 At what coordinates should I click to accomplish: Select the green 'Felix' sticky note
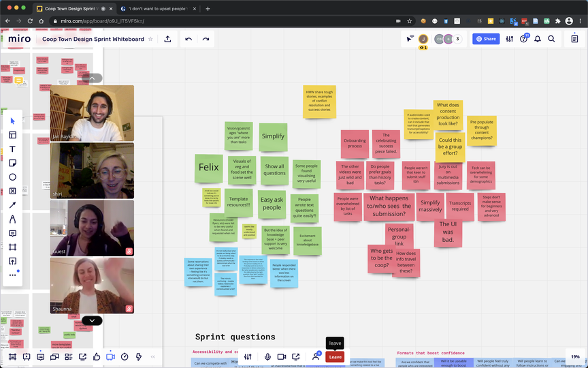[208, 168]
